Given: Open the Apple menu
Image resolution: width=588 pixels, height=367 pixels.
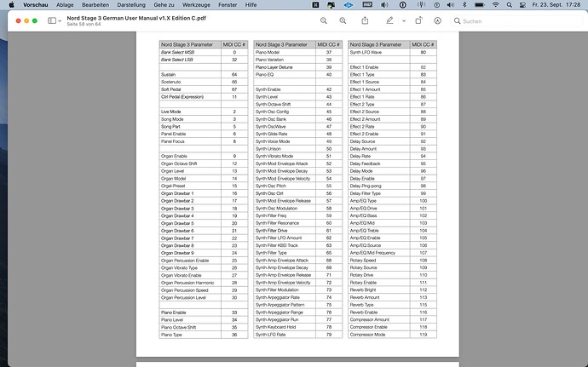Looking at the screenshot, I should point(11,5).
